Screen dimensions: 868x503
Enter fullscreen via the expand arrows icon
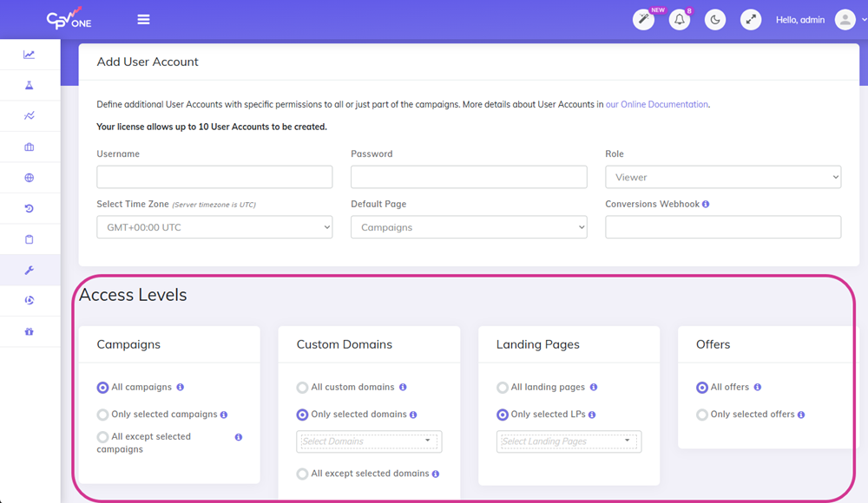[750, 19]
